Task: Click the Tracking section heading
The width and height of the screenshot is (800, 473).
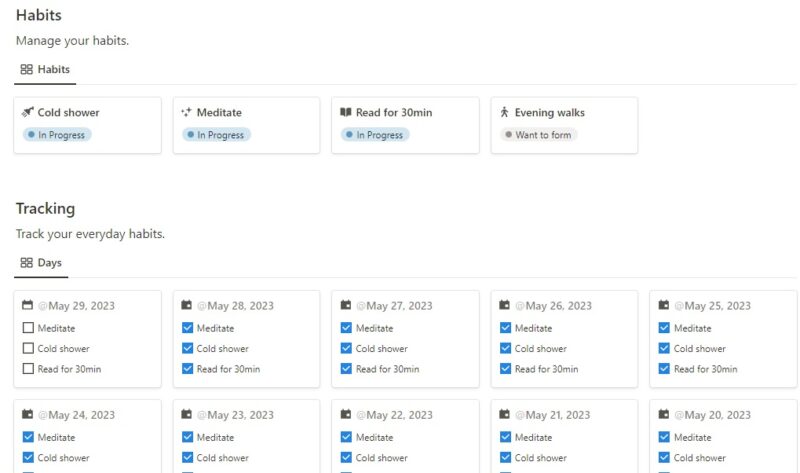Action: click(x=45, y=208)
